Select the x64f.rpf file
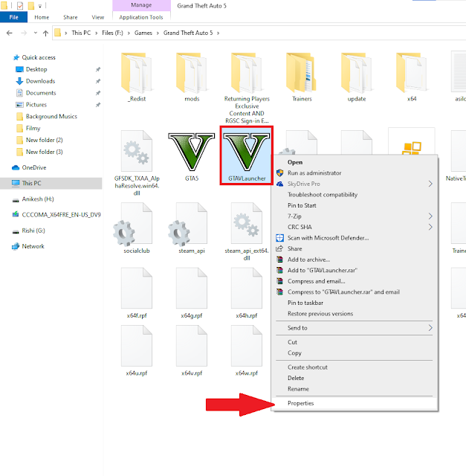 click(x=137, y=288)
